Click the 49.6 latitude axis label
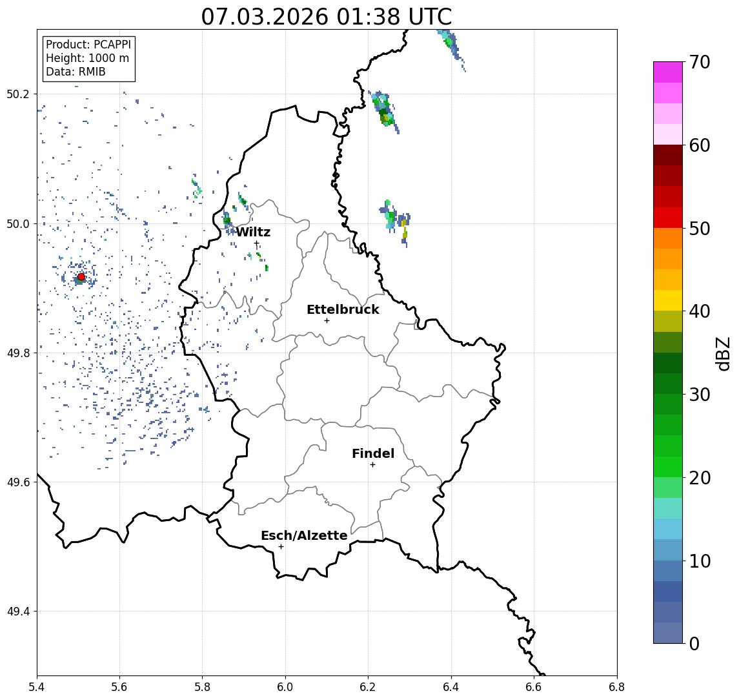Viewport: 739px width, 700px height. (x=17, y=482)
